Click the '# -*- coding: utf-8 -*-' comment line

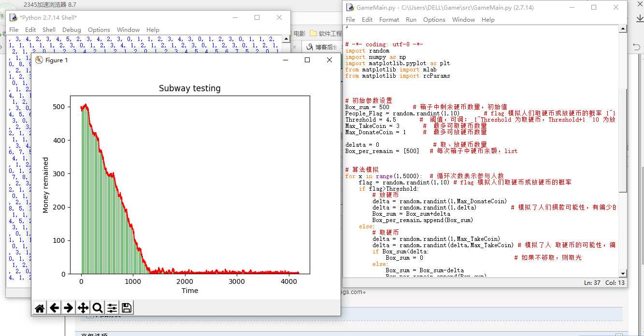click(384, 44)
